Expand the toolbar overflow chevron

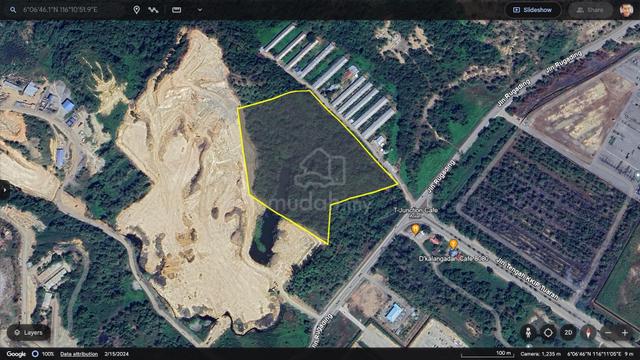pos(200,10)
